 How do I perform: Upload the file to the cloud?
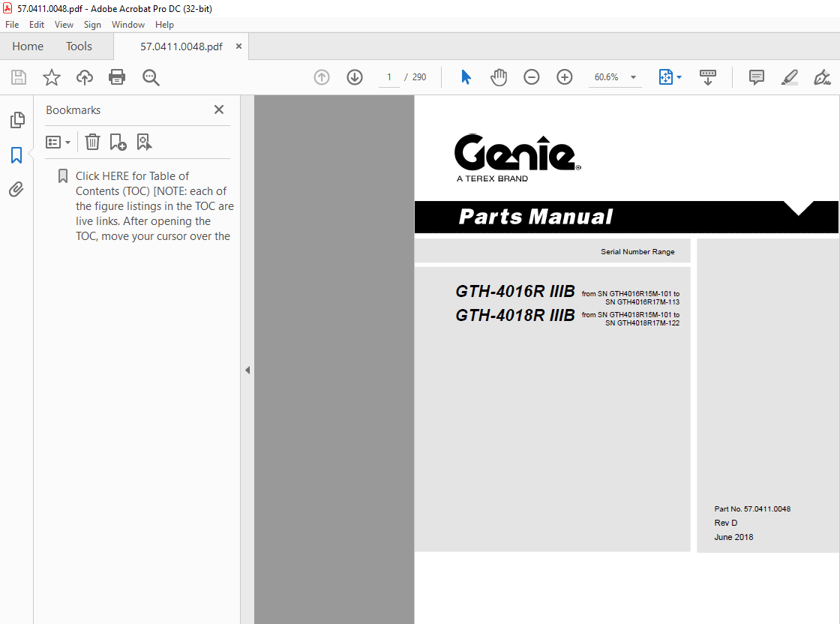tap(84, 77)
